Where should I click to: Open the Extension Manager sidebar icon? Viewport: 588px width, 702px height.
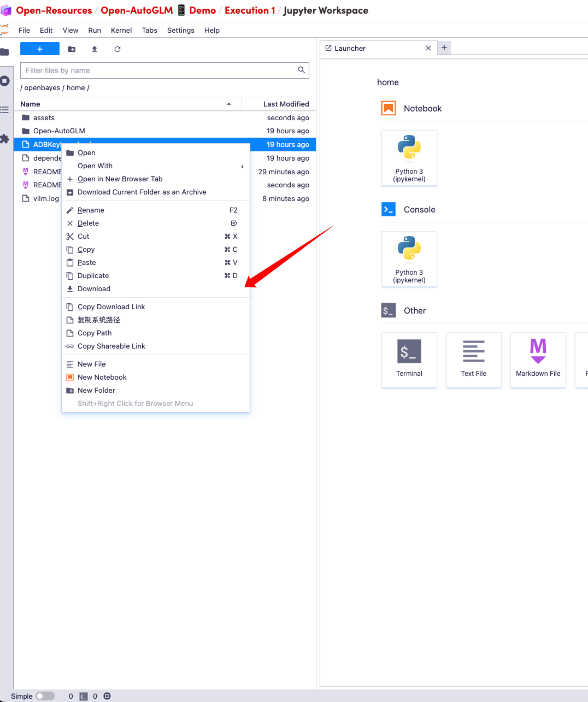[5, 139]
